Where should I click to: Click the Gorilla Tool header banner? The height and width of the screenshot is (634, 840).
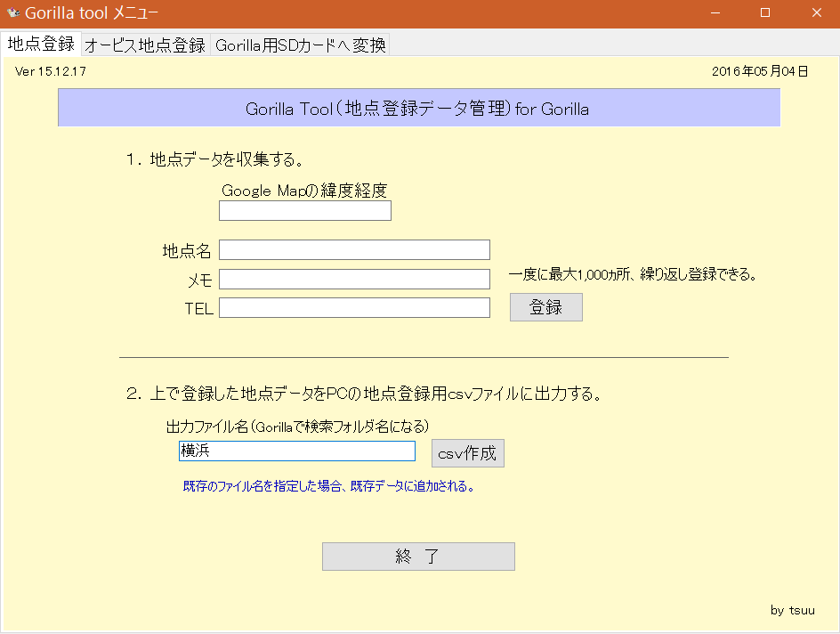click(x=418, y=110)
